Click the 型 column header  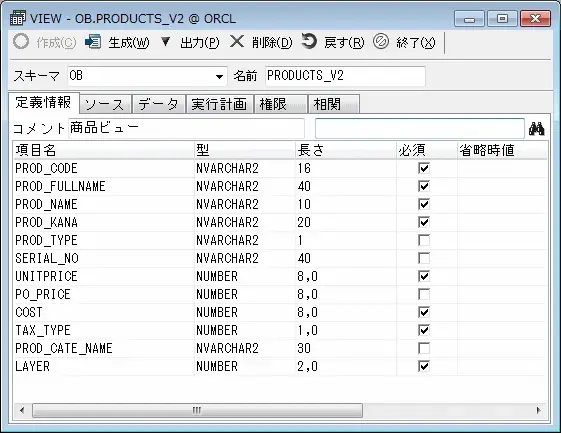(245, 150)
